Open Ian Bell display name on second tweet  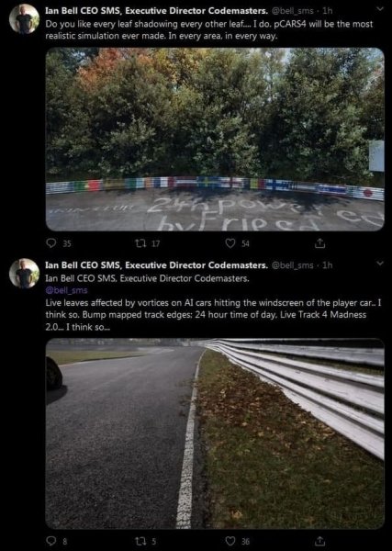tap(157, 265)
